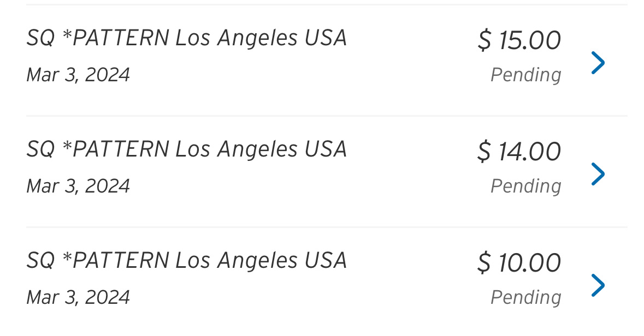Tap the chevron beside the $10.00 charge
This screenshot has height=336, width=644.
coord(598,285)
